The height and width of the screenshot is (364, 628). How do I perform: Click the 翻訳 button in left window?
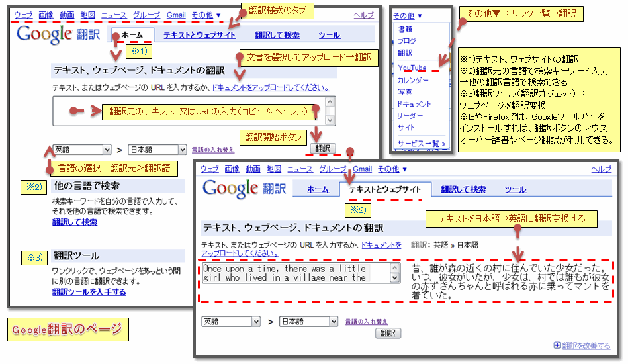pyautogui.click(x=322, y=148)
